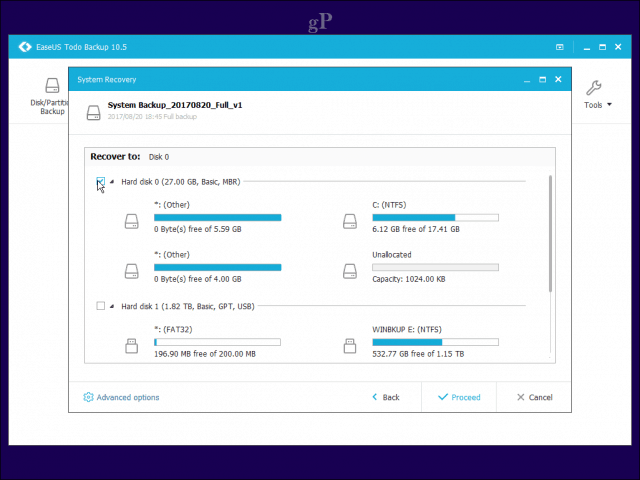Cancel the System Recovery dialog
Image resolution: width=640 pixels, height=480 pixels.
(535, 397)
